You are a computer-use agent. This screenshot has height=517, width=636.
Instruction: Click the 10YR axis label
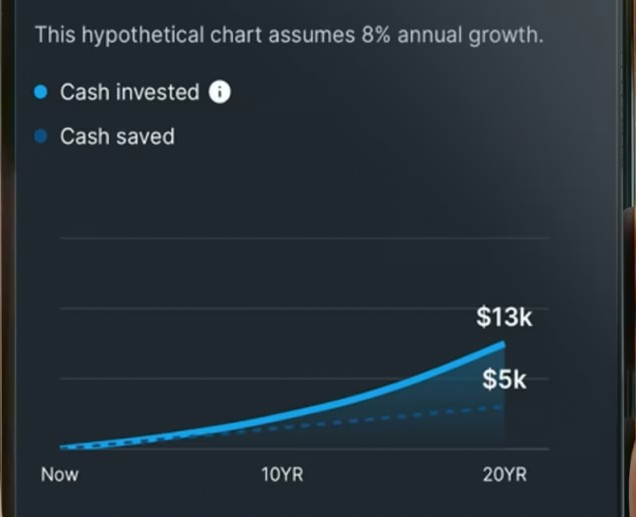point(282,475)
